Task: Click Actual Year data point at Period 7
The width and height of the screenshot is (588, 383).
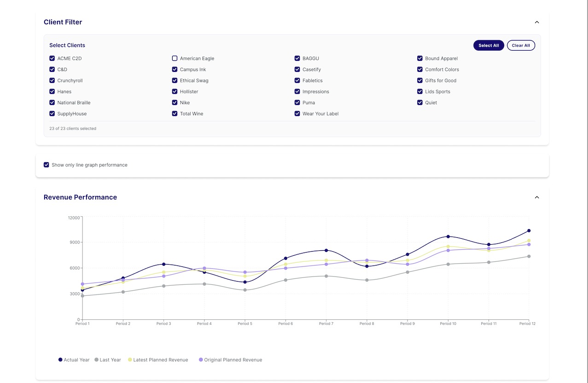Action: pos(326,250)
